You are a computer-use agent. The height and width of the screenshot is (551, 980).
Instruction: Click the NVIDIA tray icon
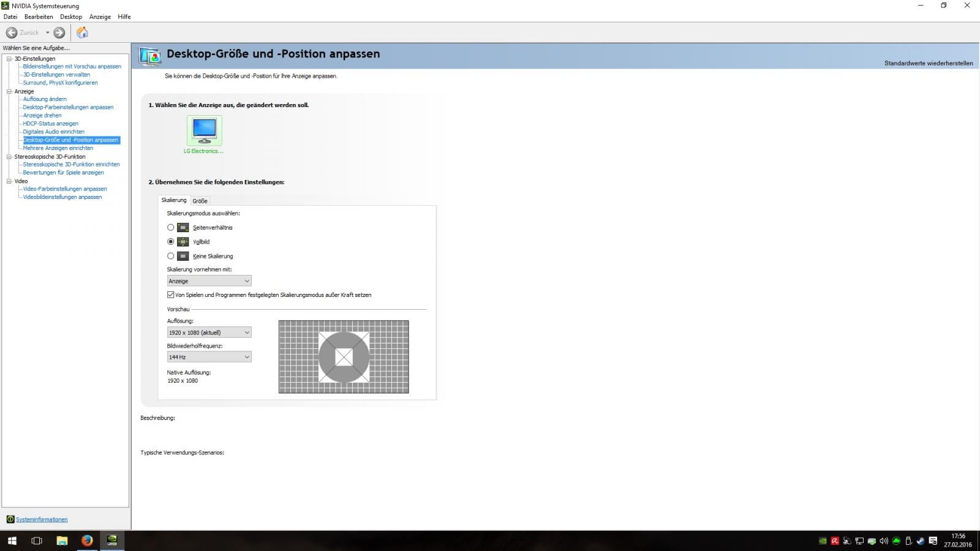(x=823, y=541)
